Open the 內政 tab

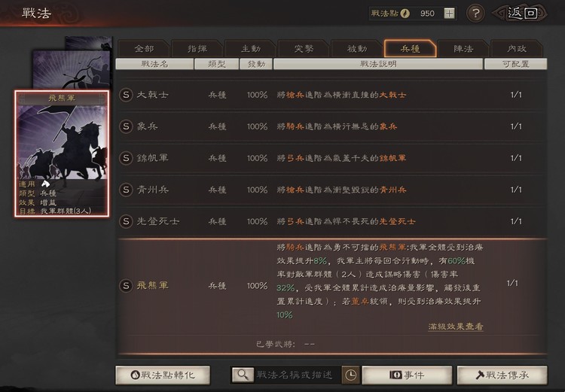516,49
